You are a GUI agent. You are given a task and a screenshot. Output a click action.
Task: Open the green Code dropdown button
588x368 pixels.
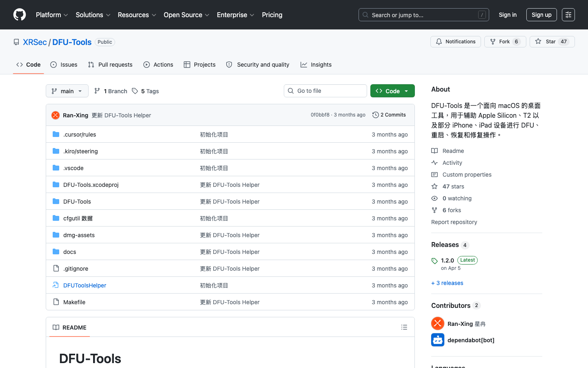pos(392,91)
